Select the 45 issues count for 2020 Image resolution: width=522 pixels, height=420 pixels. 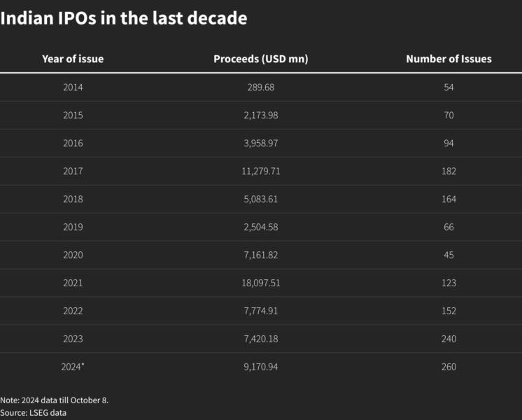point(449,255)
